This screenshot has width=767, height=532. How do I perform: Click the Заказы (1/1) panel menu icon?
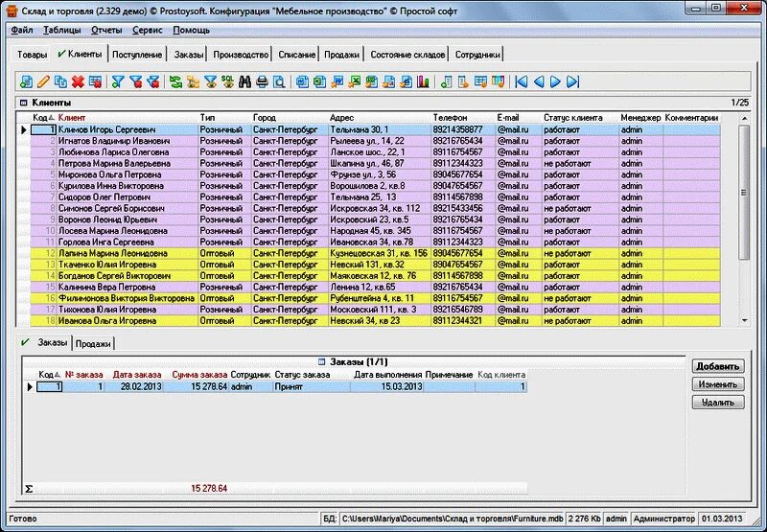point(321,361)
